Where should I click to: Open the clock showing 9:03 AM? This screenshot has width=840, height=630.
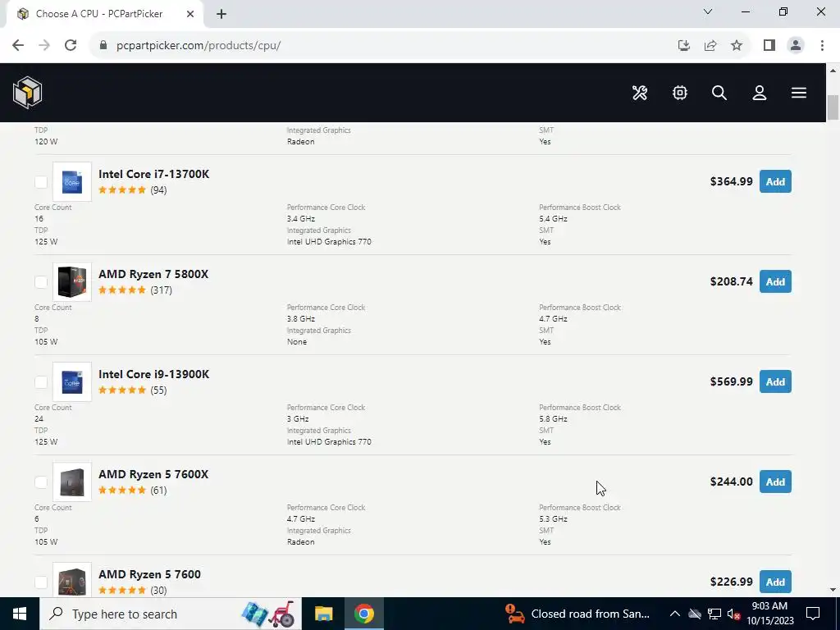click(x=769, y=614)
